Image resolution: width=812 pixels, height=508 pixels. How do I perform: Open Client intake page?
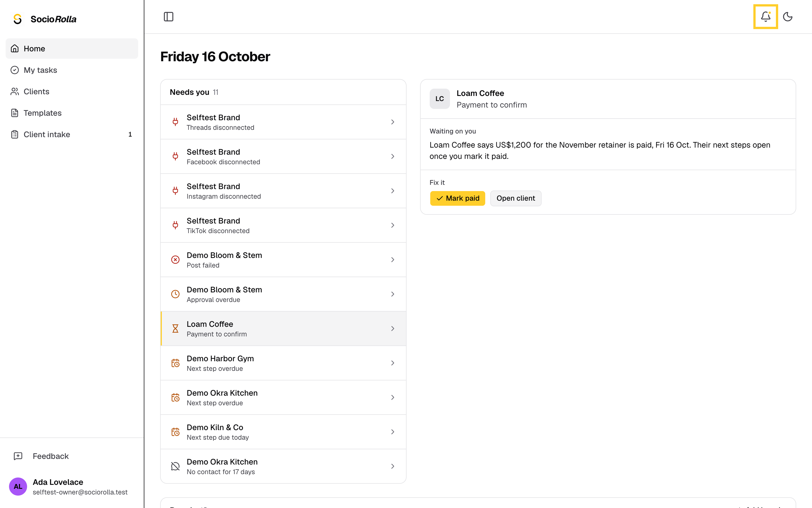pos(72,134)
